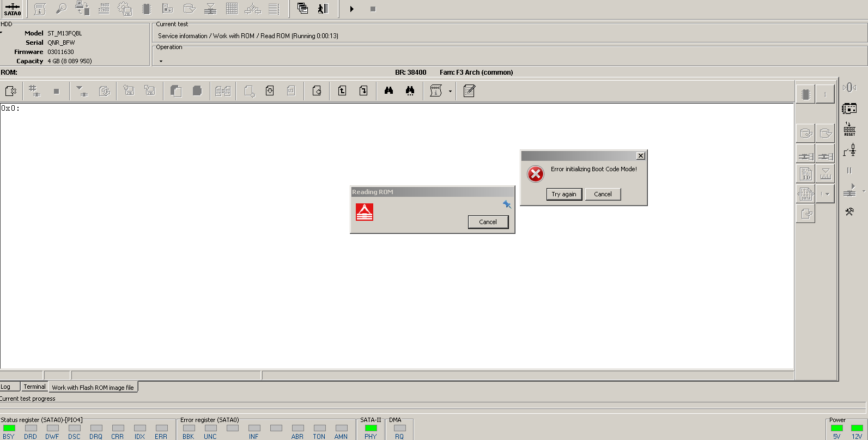
Task: Click the model value ST_M13FQBL
Action: click(x=64, y=33)
